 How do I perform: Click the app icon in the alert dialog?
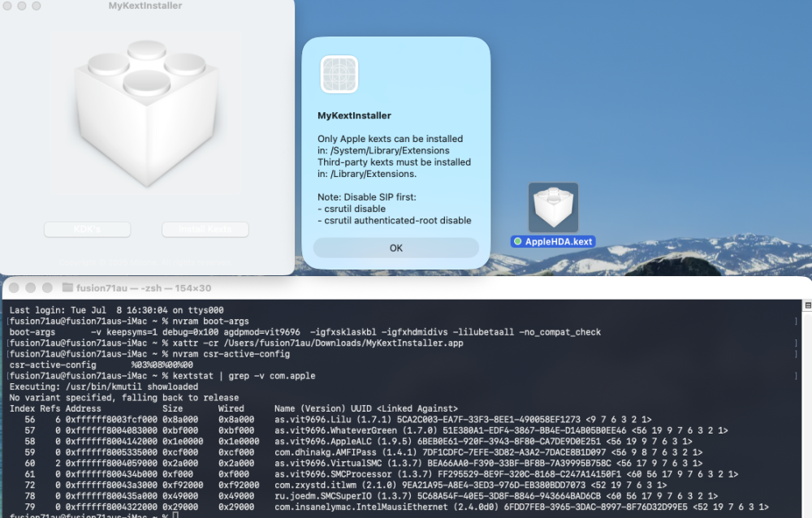[x=339, y=74]
